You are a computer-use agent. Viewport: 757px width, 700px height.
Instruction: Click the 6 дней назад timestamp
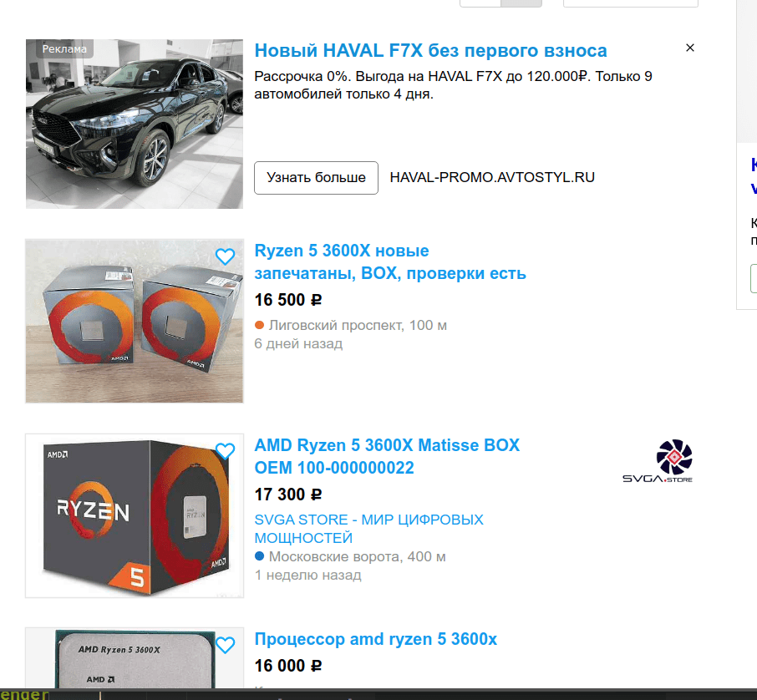click(x=298, y=343)
